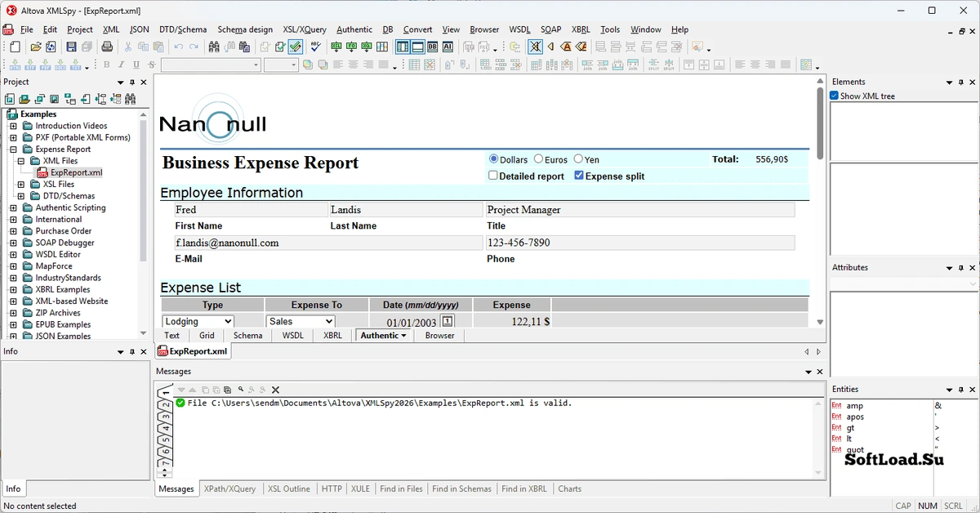Click the XSL-FO transformation toolbar icon
The height and width of the screenshot is (513, 980).
pyautogui.click(x=351, y=47)
